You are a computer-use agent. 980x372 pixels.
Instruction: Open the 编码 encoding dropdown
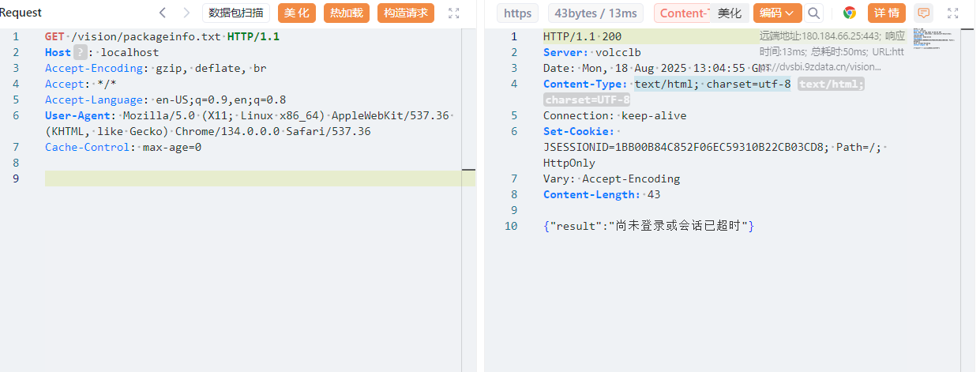[777, 13]
